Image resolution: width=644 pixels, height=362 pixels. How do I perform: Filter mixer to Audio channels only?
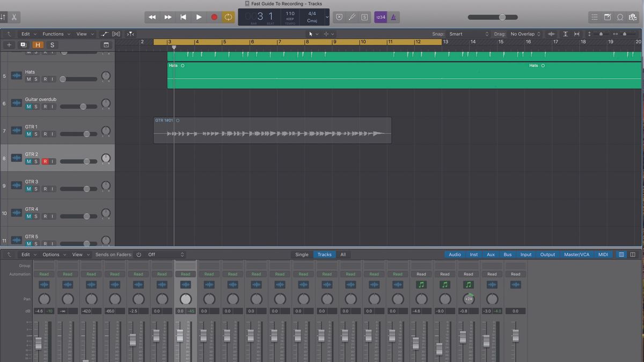click(x=455, y=254)
